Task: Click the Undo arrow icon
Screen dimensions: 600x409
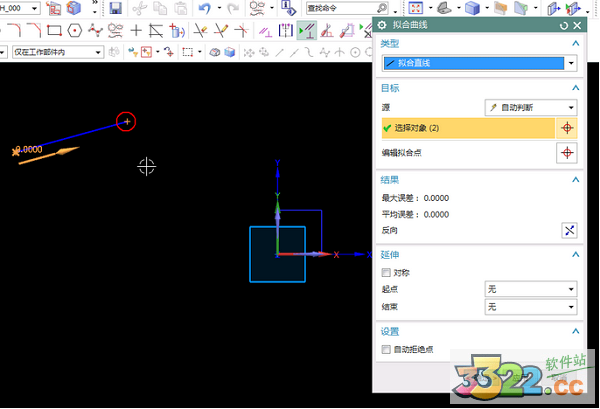Action: (x=204, y=9)
